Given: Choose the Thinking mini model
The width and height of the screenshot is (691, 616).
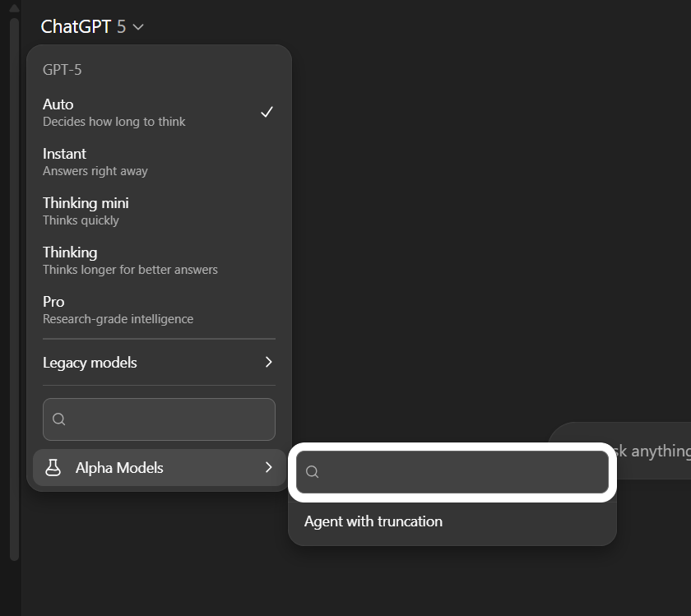Looking at the screenshot, I should click(159, 211).
